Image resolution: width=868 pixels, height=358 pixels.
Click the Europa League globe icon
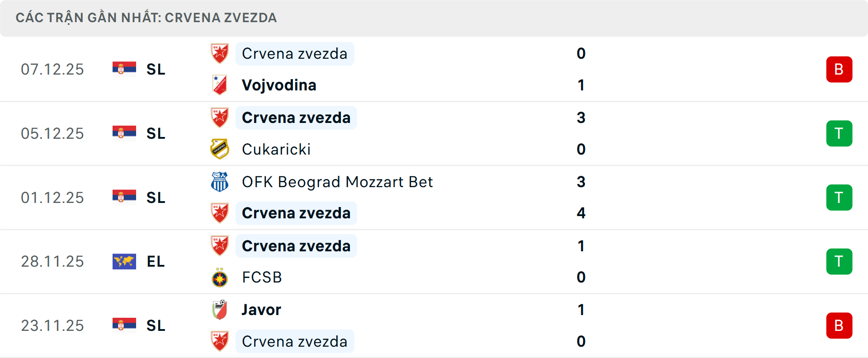[x=124, y=261]
